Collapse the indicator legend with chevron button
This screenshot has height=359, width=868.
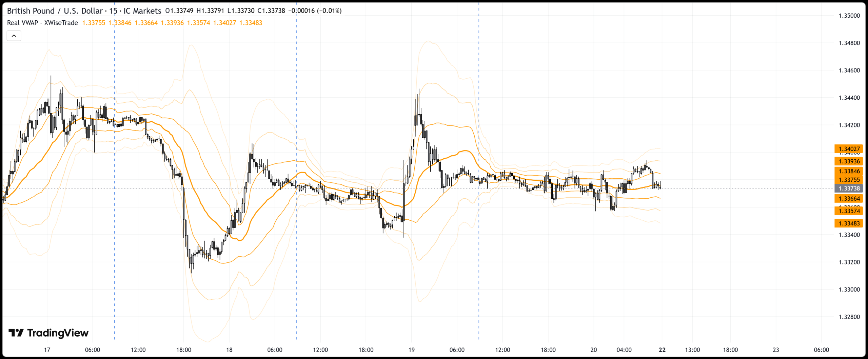pyautogui.click(x=14, y=36)
